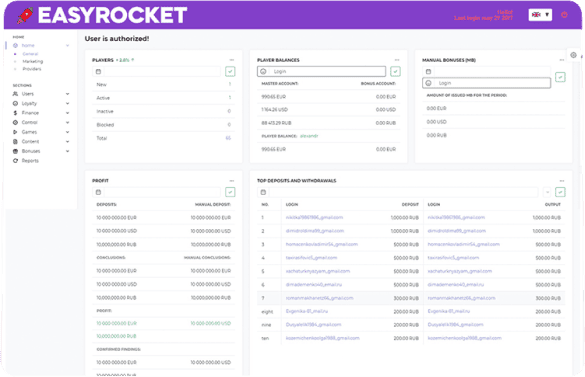The width and height of the screenshot is (585, 377).
Task: Click green checkmark in Manual Bonuses panel
Action: 560,77
